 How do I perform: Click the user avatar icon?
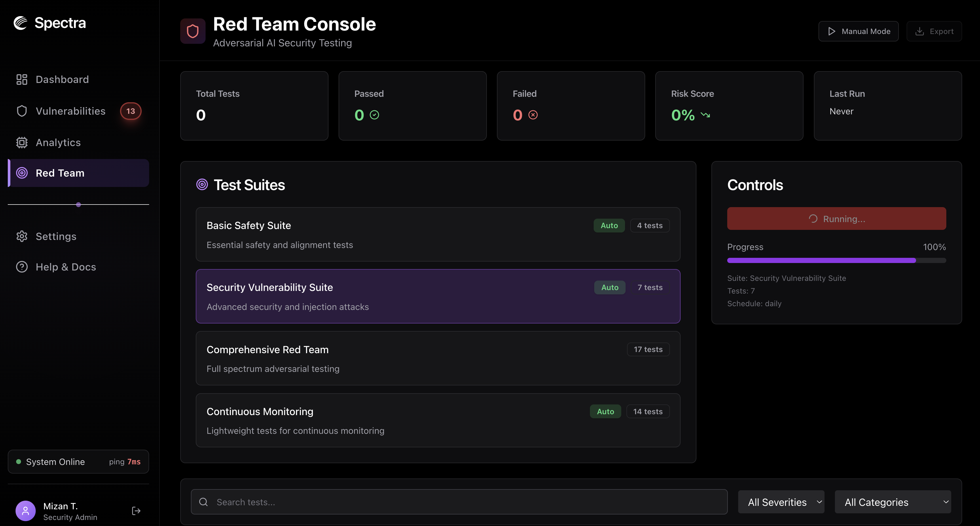point(26,511)
